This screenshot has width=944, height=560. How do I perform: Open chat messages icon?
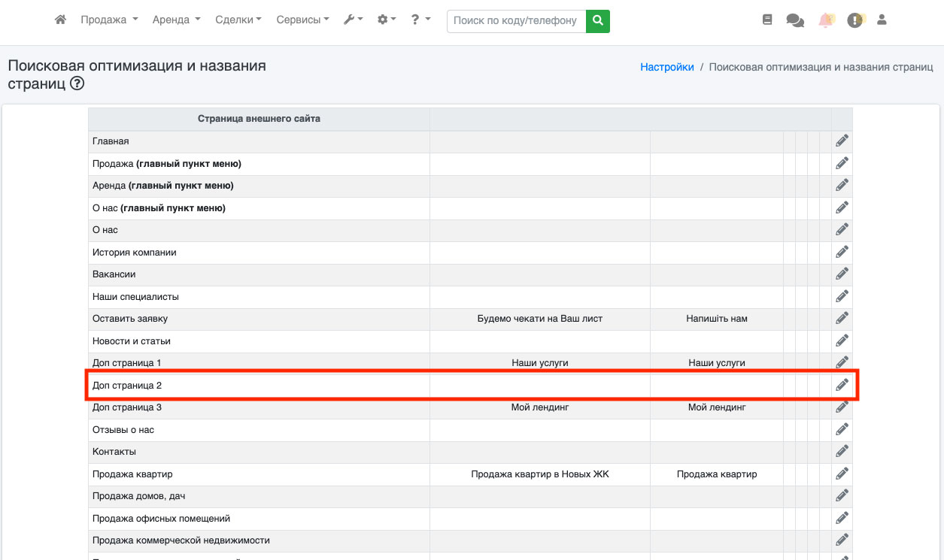click(795, 20)
